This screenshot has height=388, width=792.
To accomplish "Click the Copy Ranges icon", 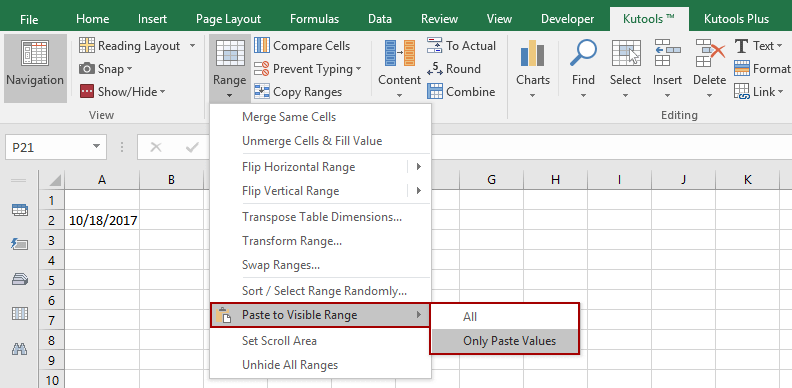I will pyautogui.click(x=262, y=91).
